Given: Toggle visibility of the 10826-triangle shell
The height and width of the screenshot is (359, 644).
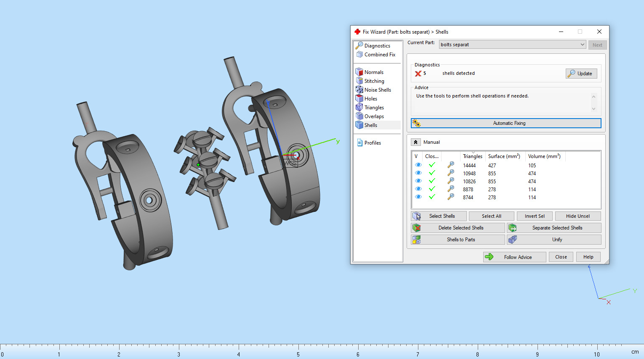Looking at the screenshot, I should (418, 181).
